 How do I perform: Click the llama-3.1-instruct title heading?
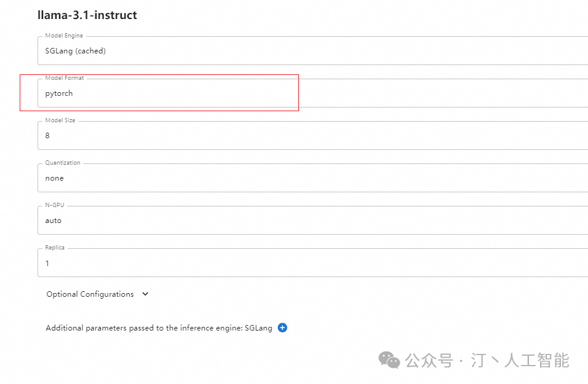[87, 15]
